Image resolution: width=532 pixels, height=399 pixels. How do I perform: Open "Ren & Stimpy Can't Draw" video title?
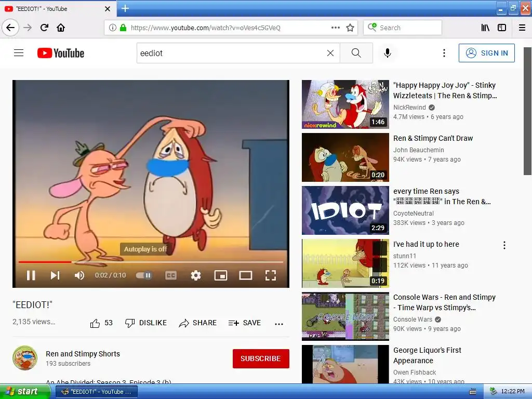pyautogui.click(x=433, y=138)
